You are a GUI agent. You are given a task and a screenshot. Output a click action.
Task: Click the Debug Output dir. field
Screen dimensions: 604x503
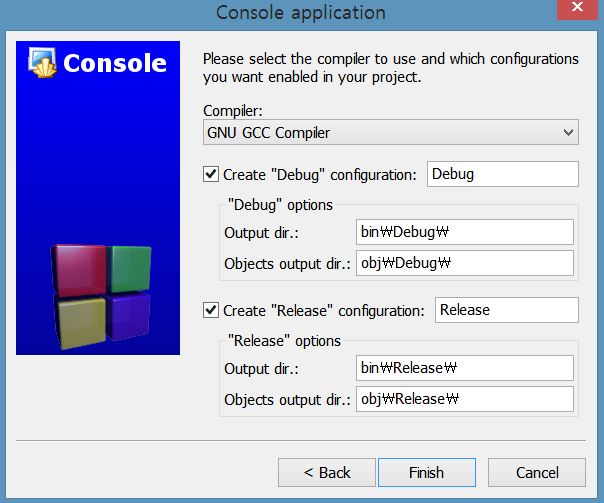(x=465, y=232)
